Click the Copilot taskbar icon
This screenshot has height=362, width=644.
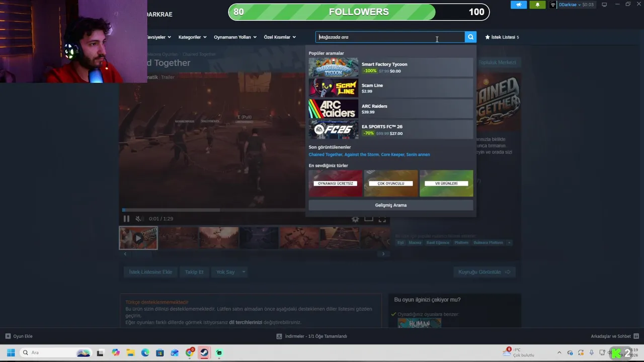click(x=116, y=352)
